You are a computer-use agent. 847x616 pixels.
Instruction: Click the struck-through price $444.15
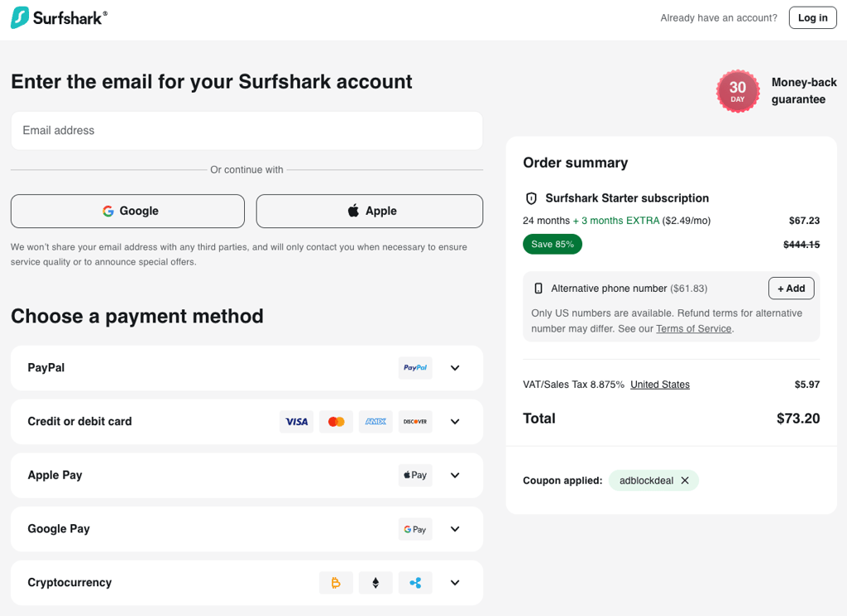[x=801, y=245]
